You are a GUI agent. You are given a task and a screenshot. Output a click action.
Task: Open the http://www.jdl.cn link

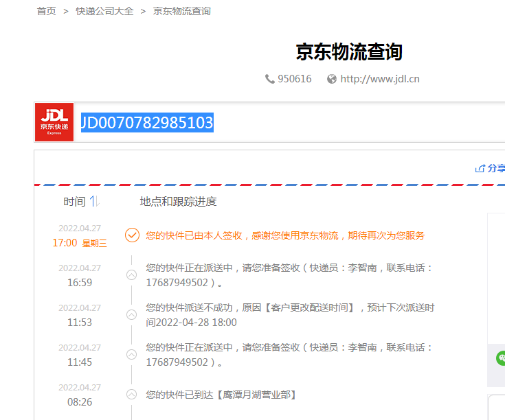pyautogui.click(x=380, y=79)
